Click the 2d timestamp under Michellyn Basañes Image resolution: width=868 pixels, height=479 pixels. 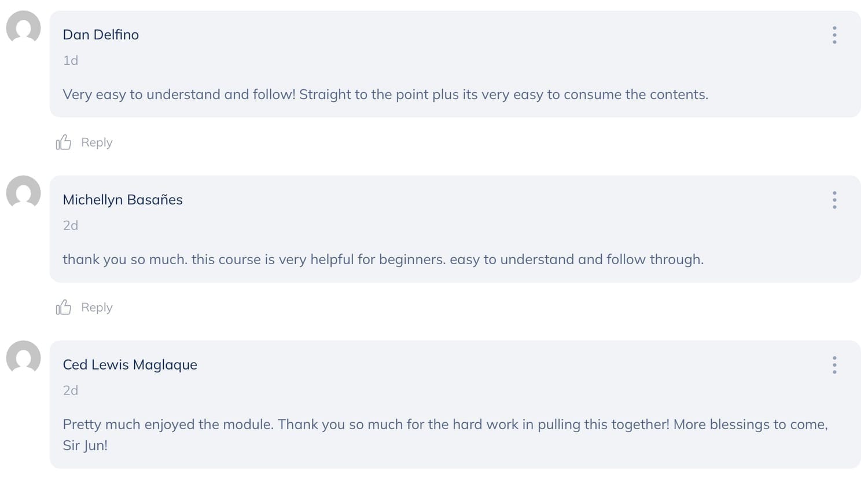[71, 225]
